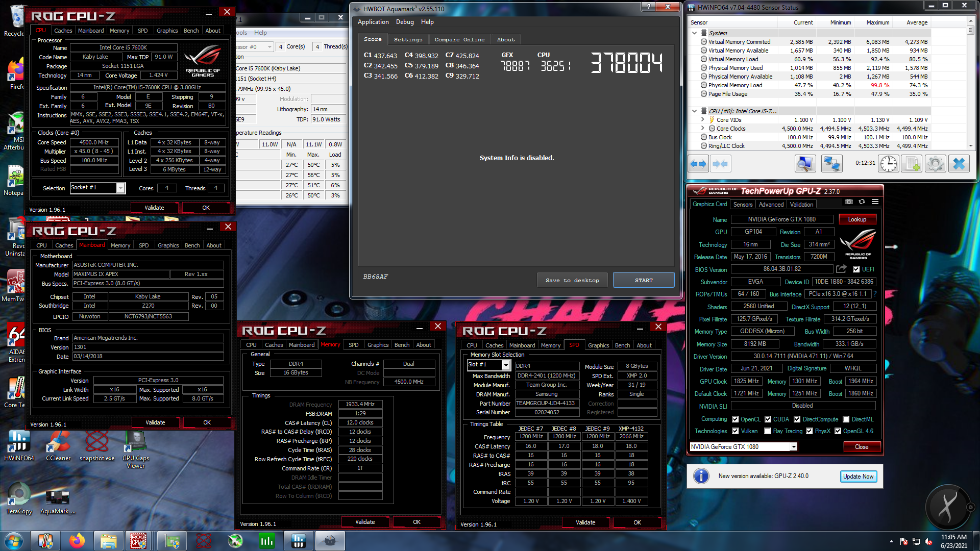Click START in HWBOT Aquamark
Screen dimensions: 980x551
click(x=644, y=280)
